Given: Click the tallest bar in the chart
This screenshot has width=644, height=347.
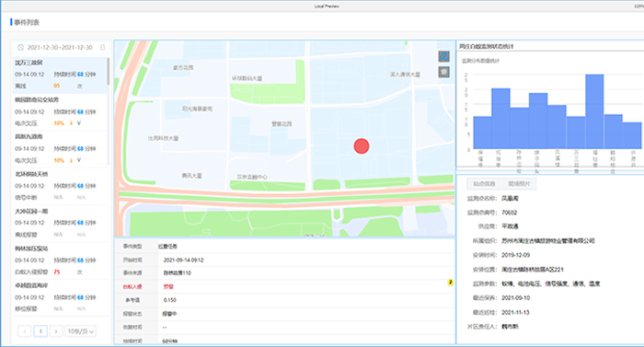Looking at the screenshot, I should pos(594,111).
